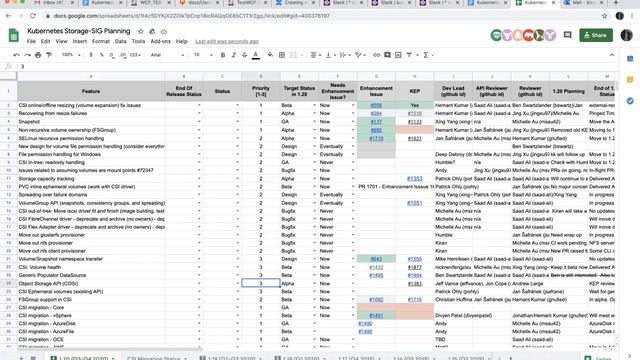Screen dimensions: 640x360
Task: Open text wrapping dropdown in toolbar
Action: click(345, 55)
